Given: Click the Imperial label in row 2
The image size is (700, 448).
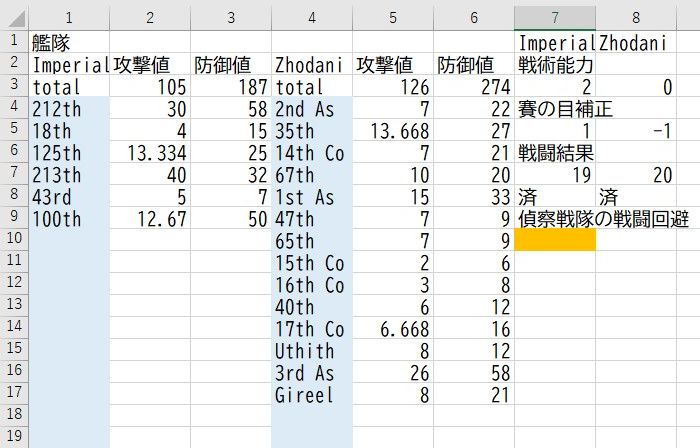Looking at the screenshot, I should [x=69, y=64].
